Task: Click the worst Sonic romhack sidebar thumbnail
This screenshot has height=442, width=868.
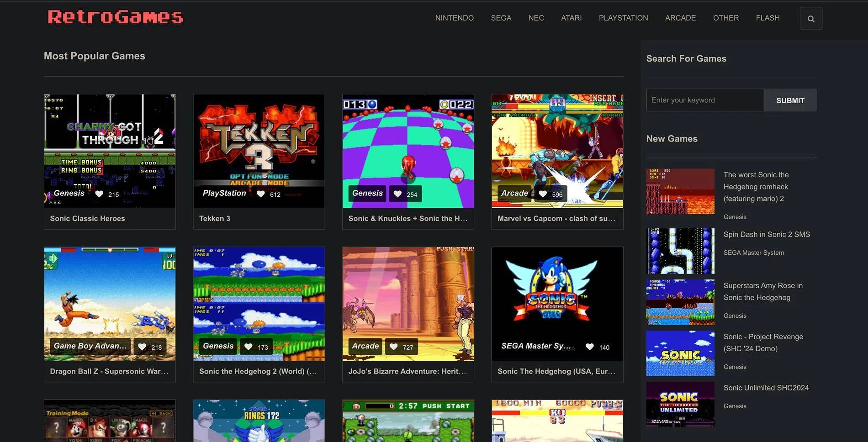Action: pos(680,191)
